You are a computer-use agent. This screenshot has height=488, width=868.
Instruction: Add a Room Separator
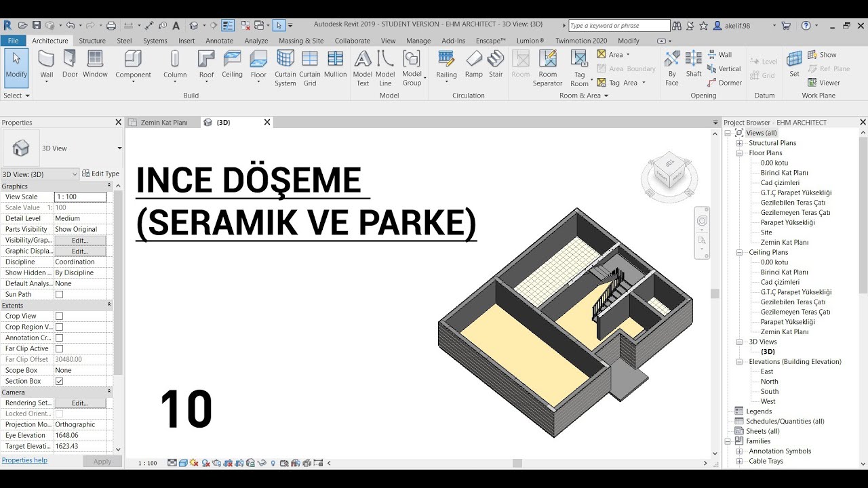coord(547,68)
